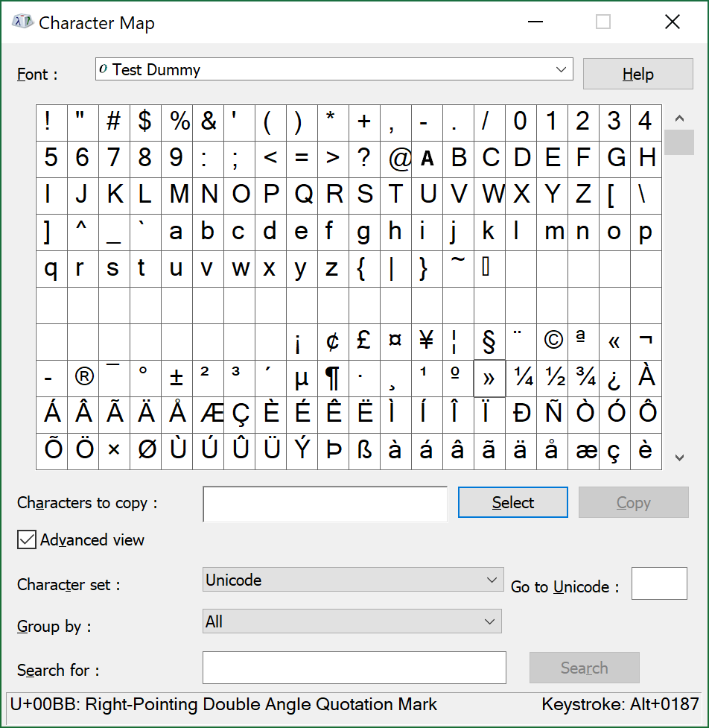Pick the superscript two ² character
This screenshot has width=709, height=728.
208,379
